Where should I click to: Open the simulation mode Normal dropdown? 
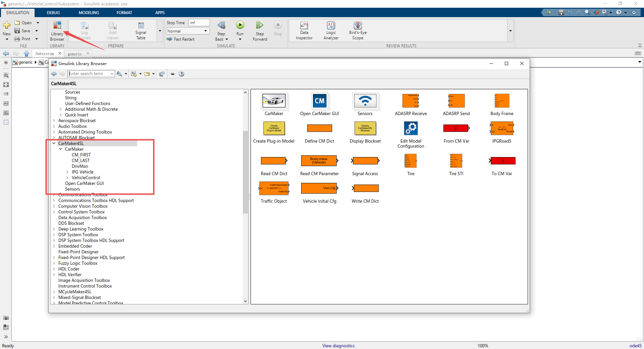point(188,31)
